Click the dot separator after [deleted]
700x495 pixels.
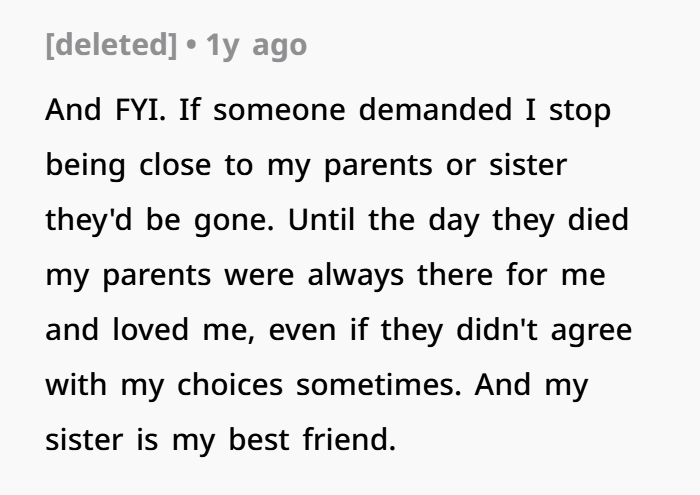191,45
